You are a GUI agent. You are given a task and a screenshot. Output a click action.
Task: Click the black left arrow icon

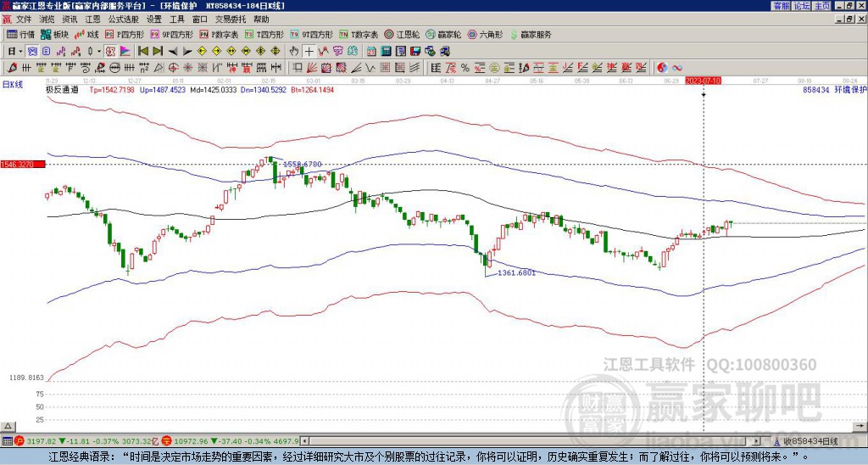click(x=173, y=51)
